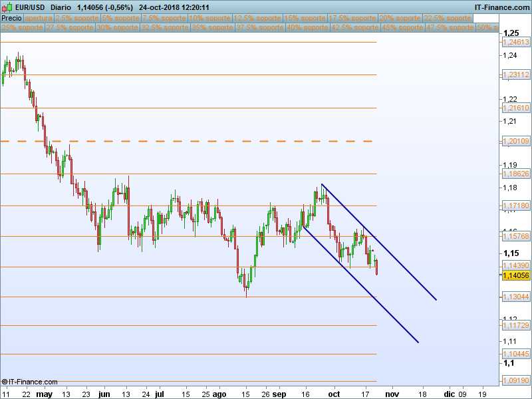Click the Diario timeframe label
This screenshot has width=532, height=399.
tap(61, 7)
